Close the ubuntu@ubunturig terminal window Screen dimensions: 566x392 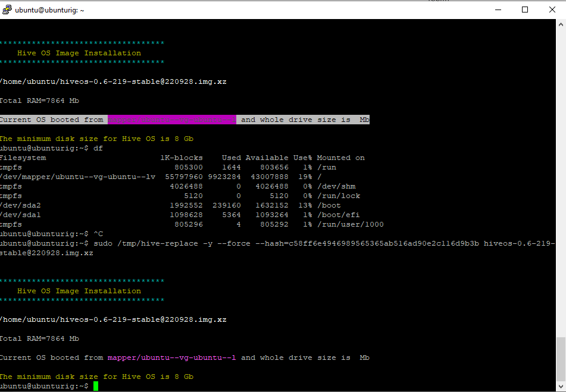pyautogui.click(x=552, y=10)
